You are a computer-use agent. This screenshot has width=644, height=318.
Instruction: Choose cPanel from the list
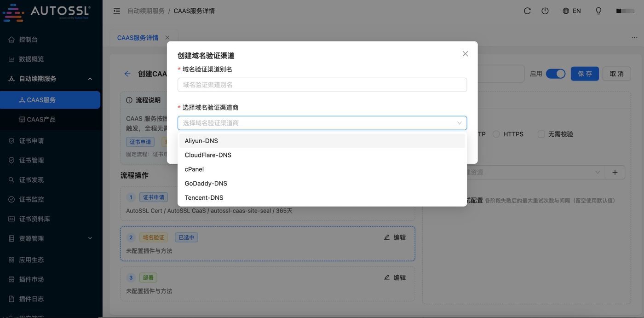322,169
